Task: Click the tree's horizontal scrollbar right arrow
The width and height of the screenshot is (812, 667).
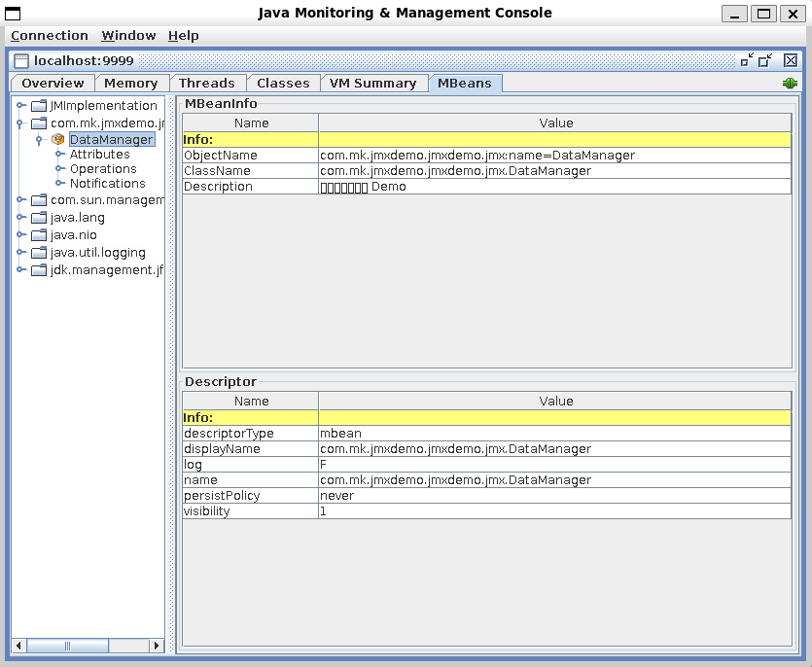Action: 156,646
